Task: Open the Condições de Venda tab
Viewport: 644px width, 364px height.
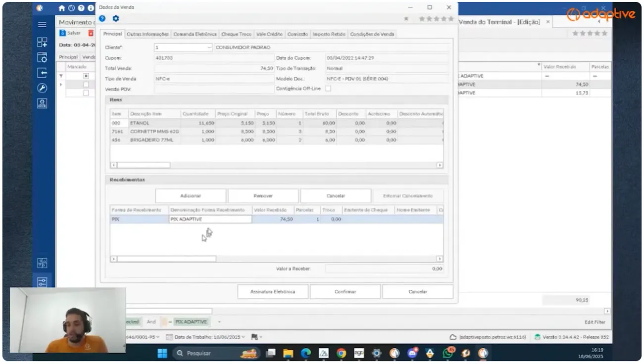Action: point(372,34)
